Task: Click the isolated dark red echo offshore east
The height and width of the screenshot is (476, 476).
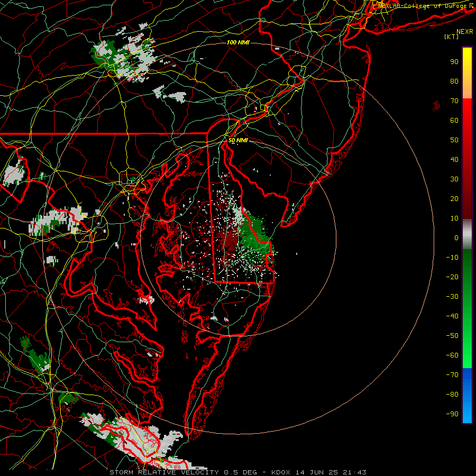Action: [436, 106]
